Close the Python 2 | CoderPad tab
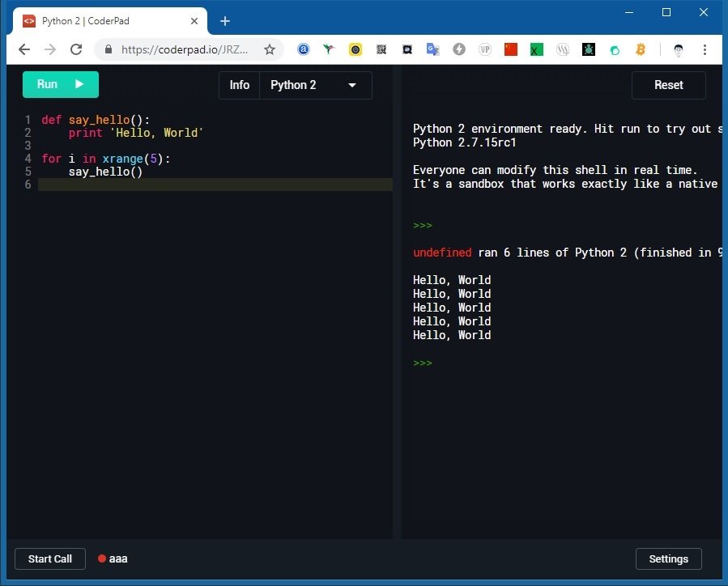The image size is (728, 586). point(194,21)
